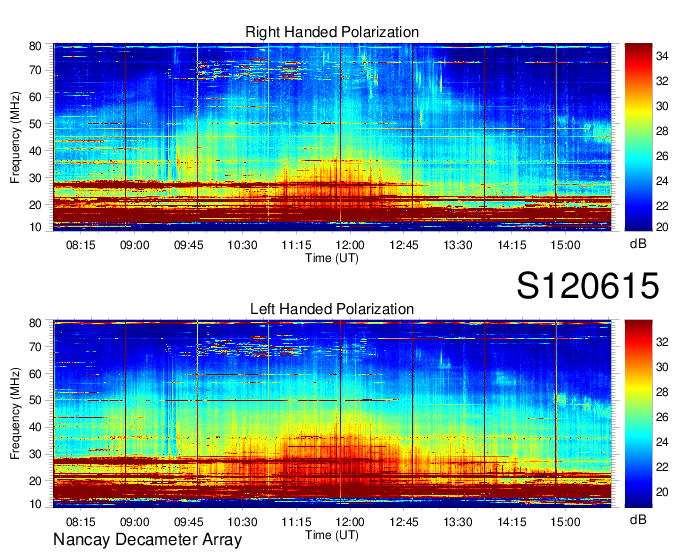Click the "Time (UT)" label under the left-handed plot
680x552 pixels.
pyautogui.click(x=332, y=535)
